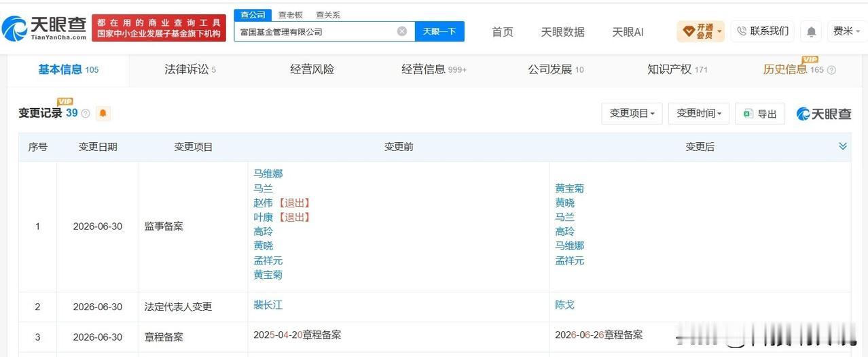This screenshot has width=868, height=357.
Task: Open 陈戈 new legal representative link
Action: coord(564,305)
